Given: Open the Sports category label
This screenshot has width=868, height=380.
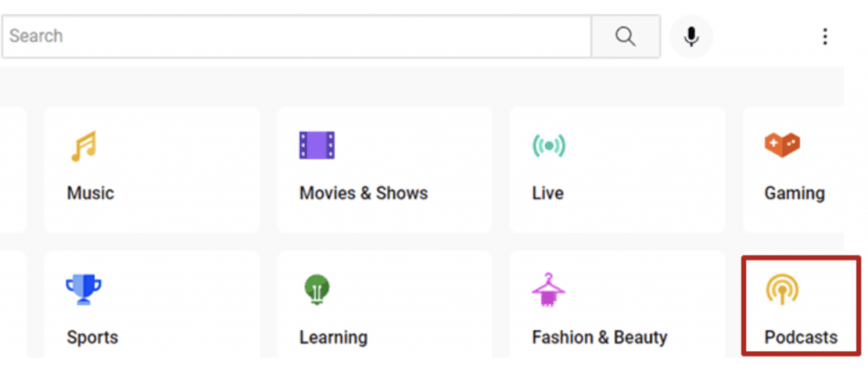Looking at the screenshot, I should pos(92,338).
